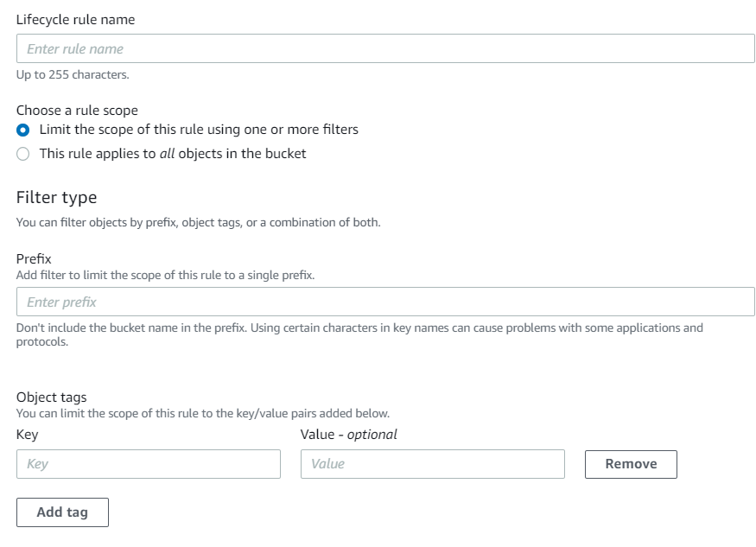
Task: Click the Remove button next to the tag value
Action: point(630,464)
